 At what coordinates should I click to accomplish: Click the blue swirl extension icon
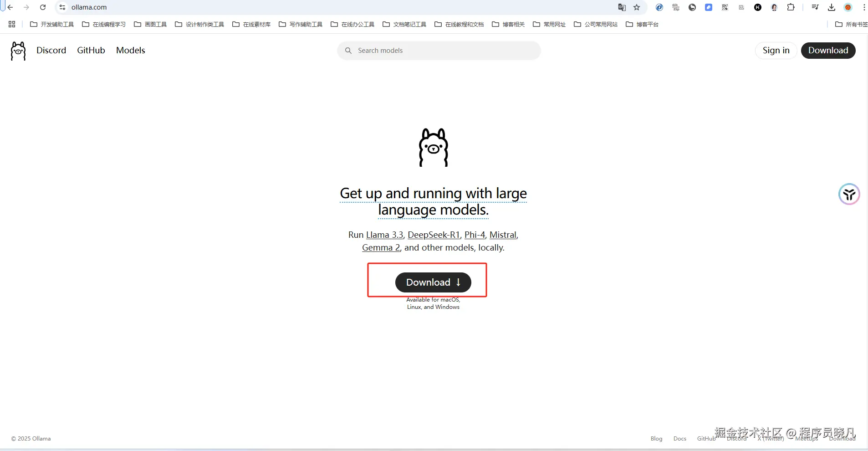[659, 7]
